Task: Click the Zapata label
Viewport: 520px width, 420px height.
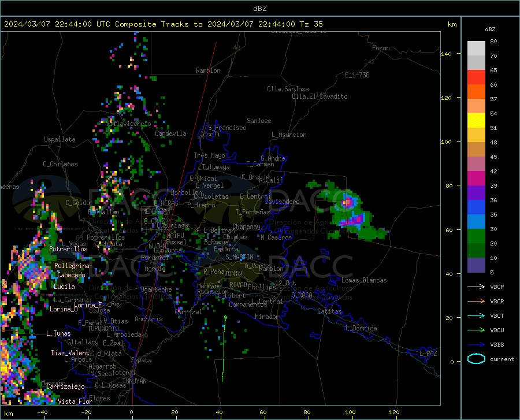Action: (x=142, y=360)
